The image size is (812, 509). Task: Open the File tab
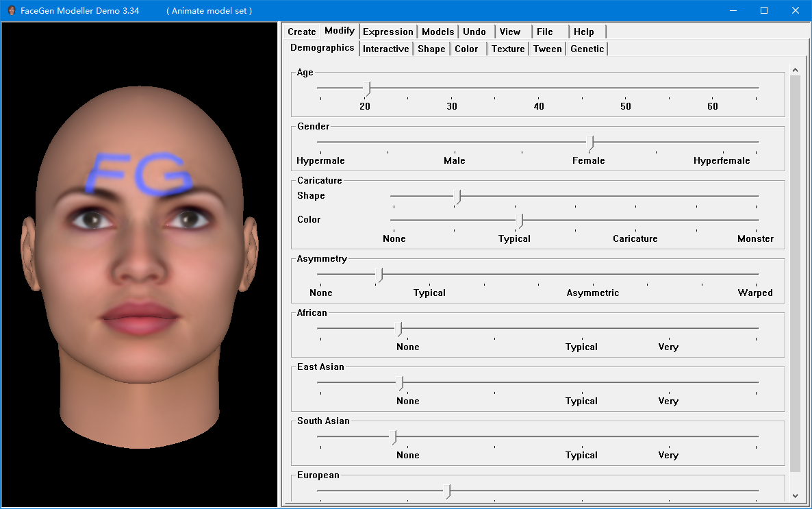click(x=544, y=32)
